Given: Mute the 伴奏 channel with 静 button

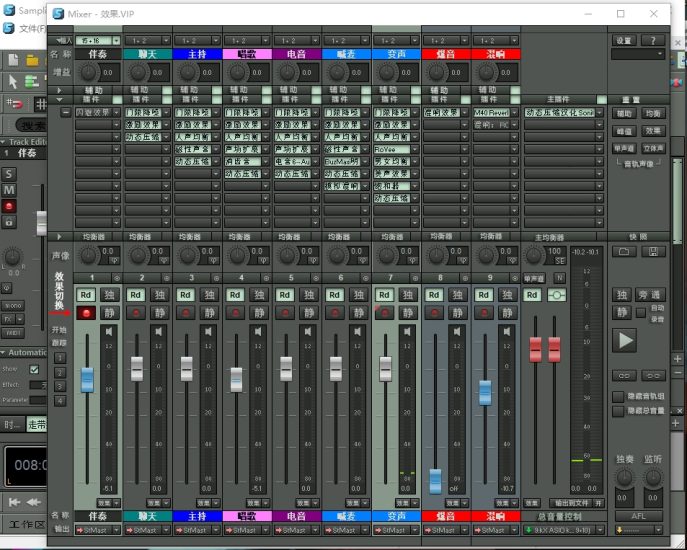Looking at the screenshot, I should tap(110, 313).
